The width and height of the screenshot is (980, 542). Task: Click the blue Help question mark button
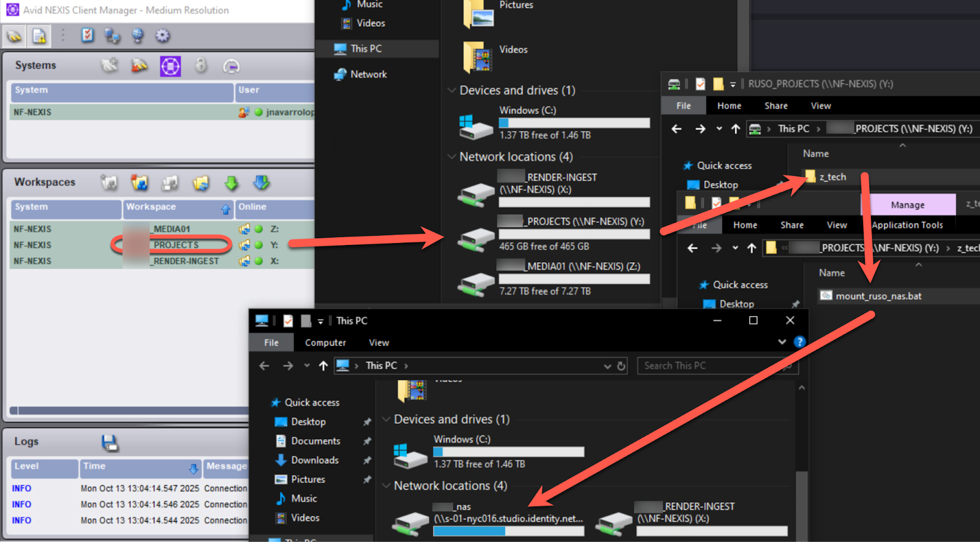coord(799,342)
